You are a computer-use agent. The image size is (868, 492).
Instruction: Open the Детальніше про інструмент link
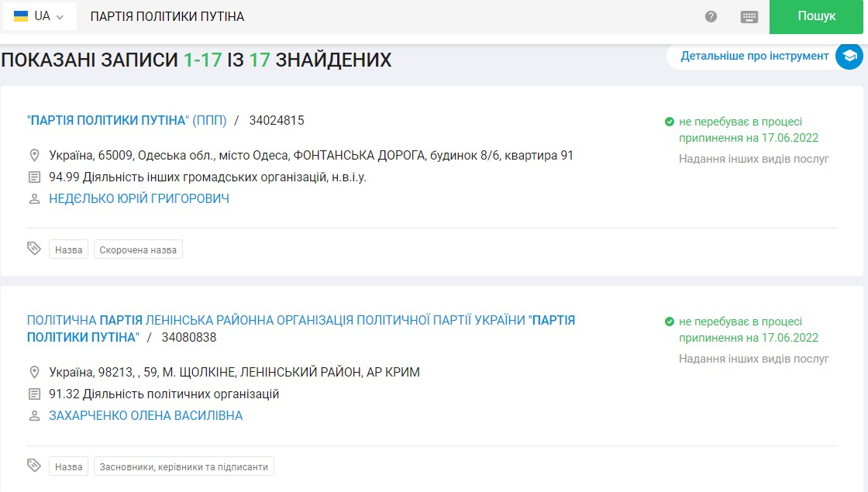[754, 56]
